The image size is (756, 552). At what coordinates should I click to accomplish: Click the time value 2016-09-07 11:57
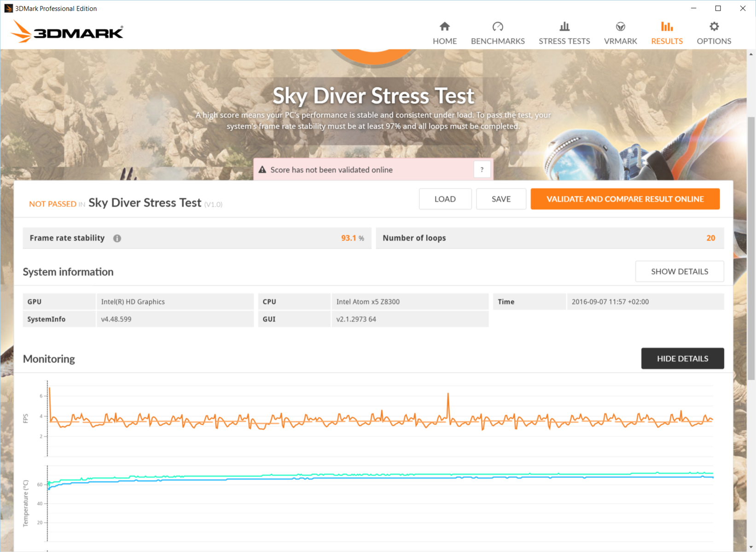tap(610, 302)
